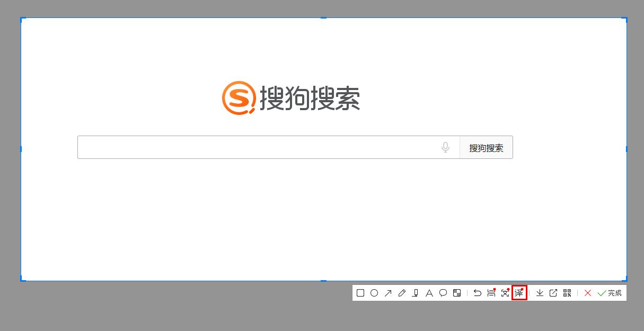Cancel the screenshot with the red X
This screenshot has height=331, width=644.
587,292
